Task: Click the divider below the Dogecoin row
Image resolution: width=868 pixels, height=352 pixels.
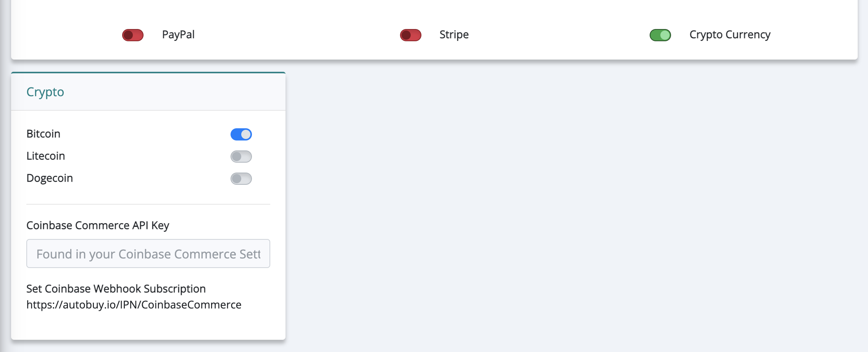Action: point(148,204)
